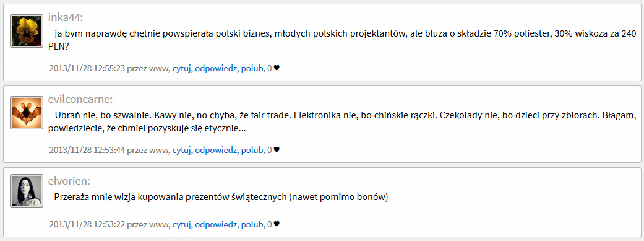Click heart icon on evilconcarne's comment
Image resolution: width=644 pixels, height=241 pixels.
[x=277, y=150]
